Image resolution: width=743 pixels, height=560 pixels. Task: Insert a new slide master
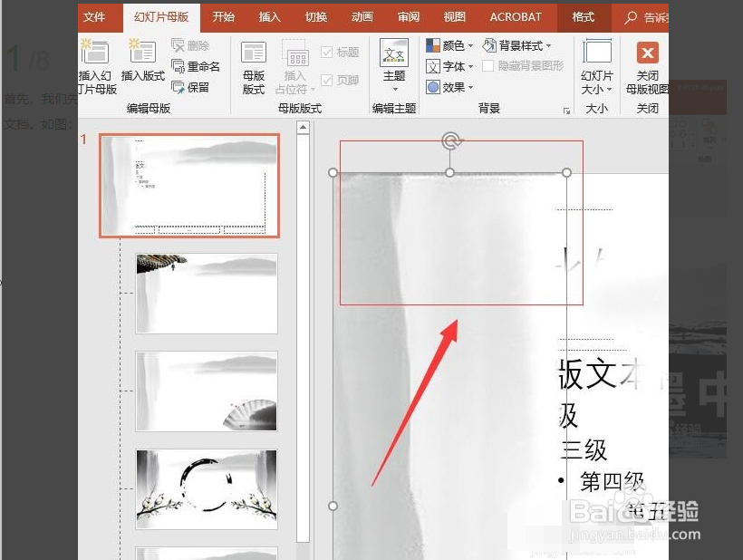tap(97, 66)
